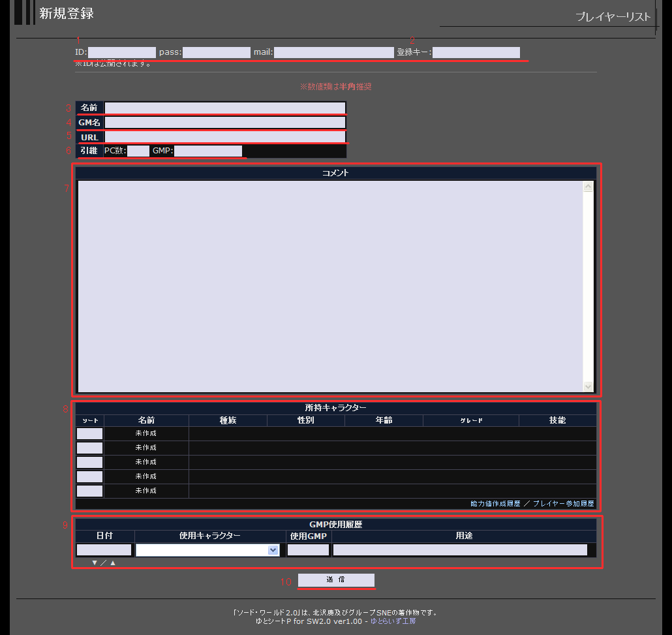The width and height of the screenshot is (672, 635).
Task: Visit the ゆとらいず工房 footer link
Action: pyautogui.click(x=393, y=621)
